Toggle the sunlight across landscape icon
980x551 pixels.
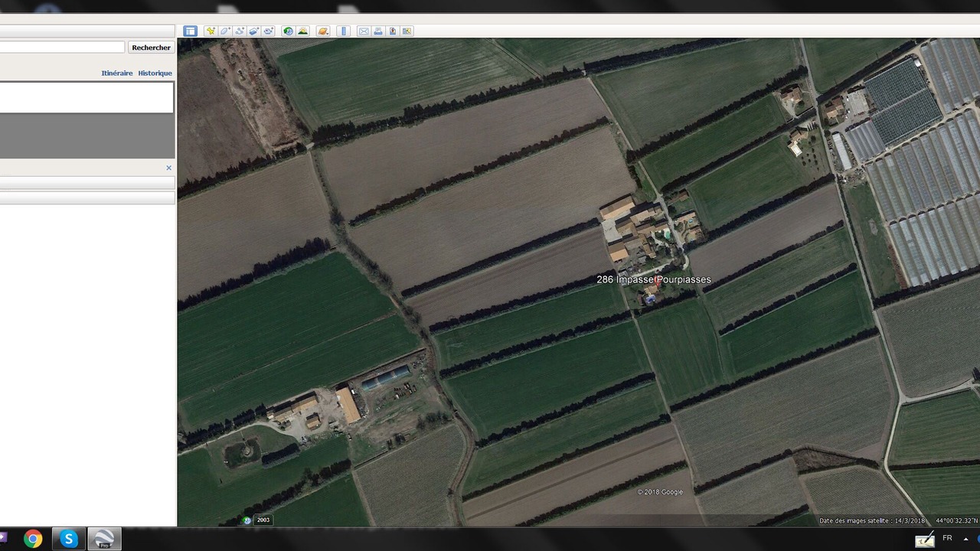[303, 31]
